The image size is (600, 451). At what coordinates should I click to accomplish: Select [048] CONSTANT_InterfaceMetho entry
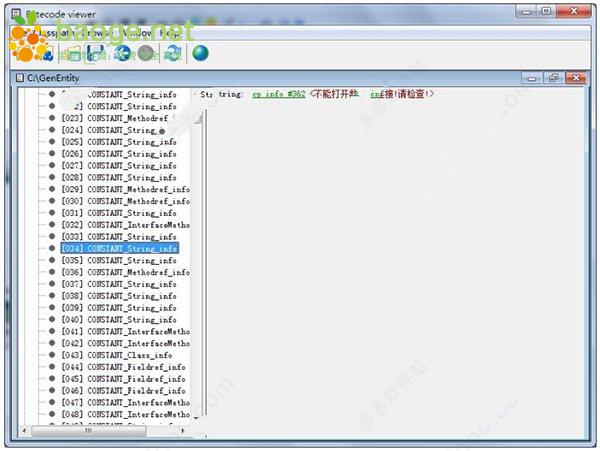coord(126,415)
